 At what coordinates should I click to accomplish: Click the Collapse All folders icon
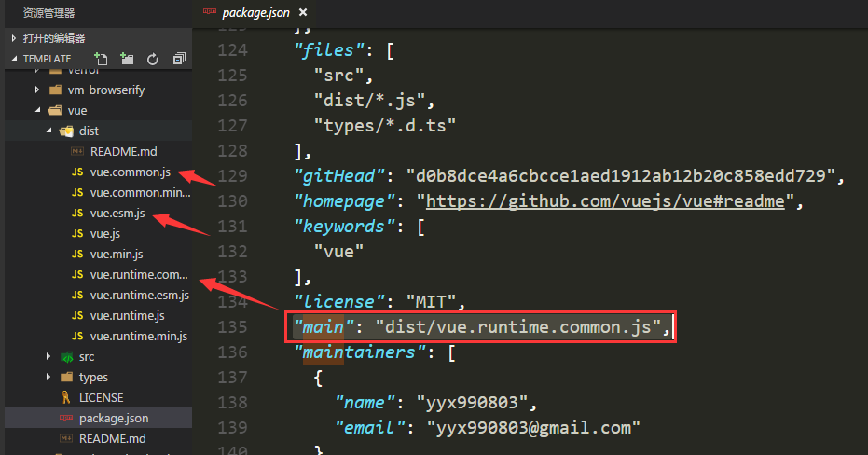click(x=179, y=59)
